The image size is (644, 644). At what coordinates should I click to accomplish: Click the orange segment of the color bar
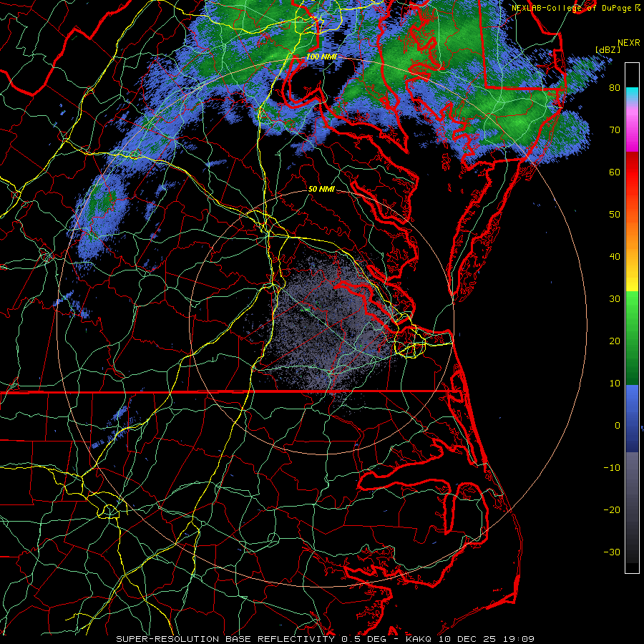click(632, 234)
